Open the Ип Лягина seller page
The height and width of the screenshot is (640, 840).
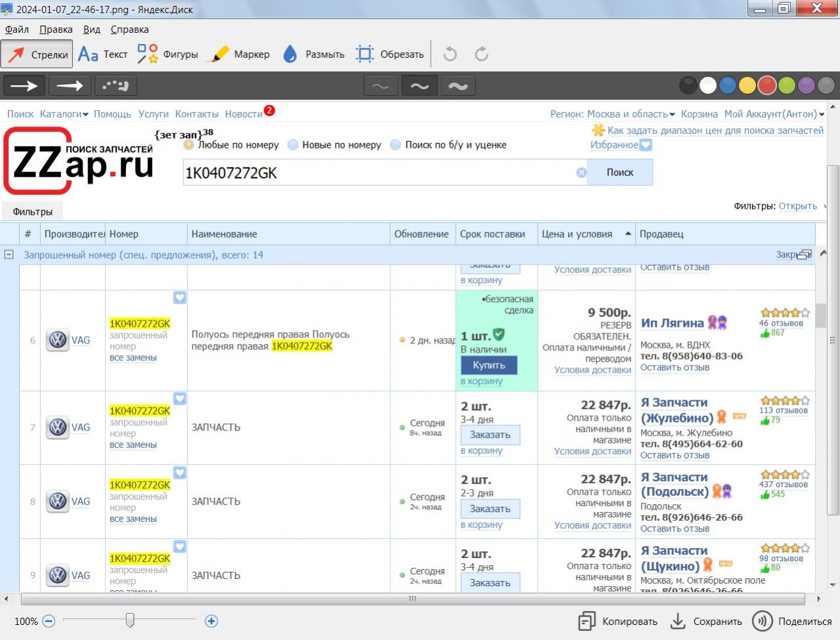pyautogui.click(x=672, y=323)
